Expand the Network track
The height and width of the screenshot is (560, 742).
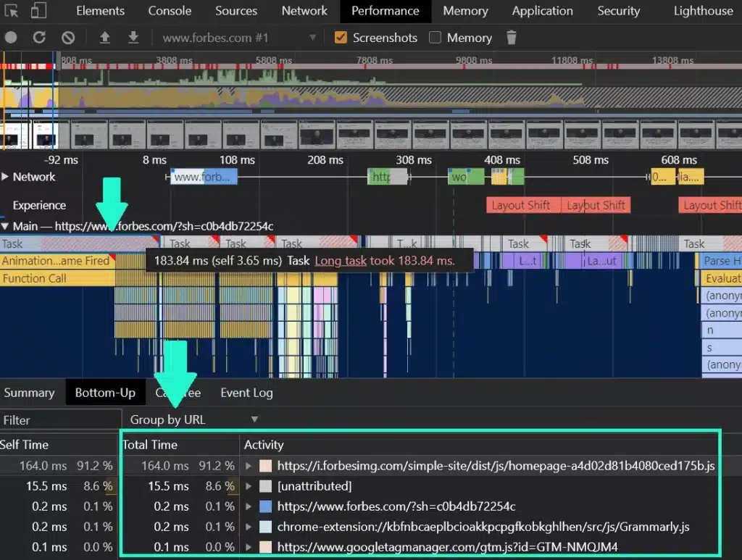pyautogui.click(x=5, y=177)
